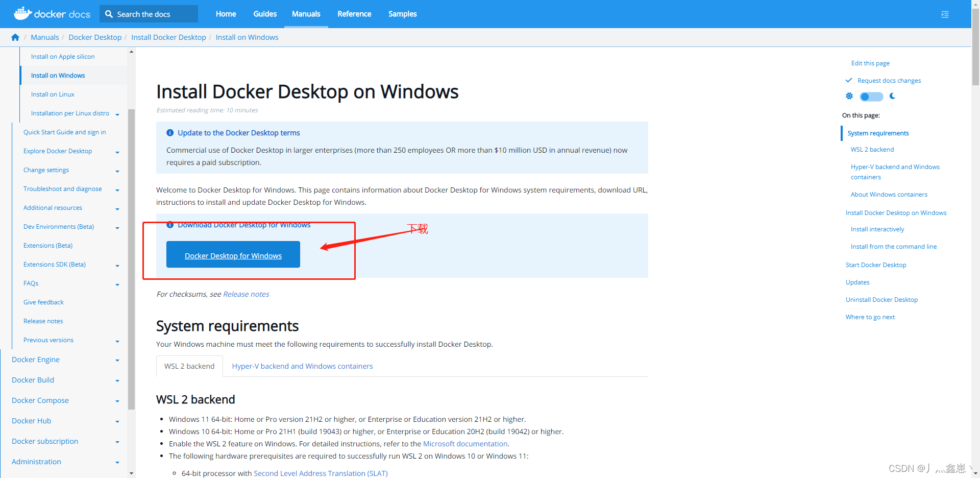Click the info icon in the download box
Image resolution: width=980 pixels, height=478 pixels.
click(x=170, y=225)
